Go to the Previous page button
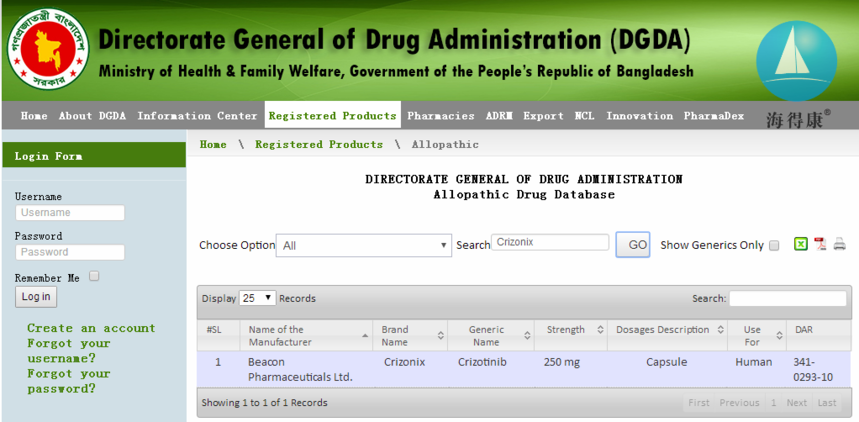 click(x=739, y=403)
